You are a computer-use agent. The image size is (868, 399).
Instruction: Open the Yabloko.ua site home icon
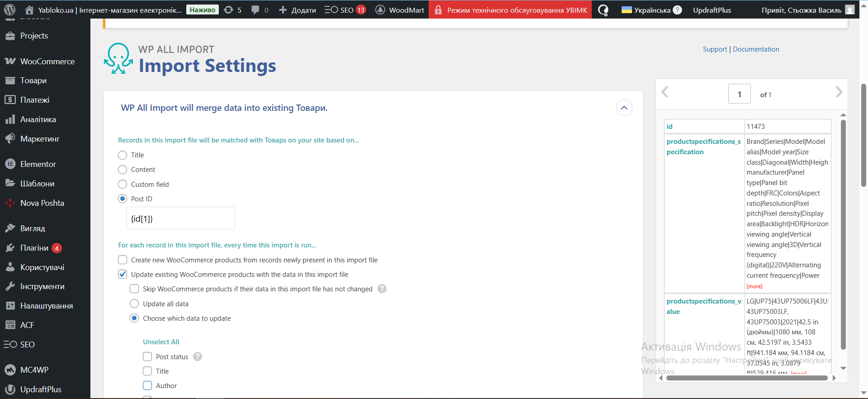click(29, 9)
